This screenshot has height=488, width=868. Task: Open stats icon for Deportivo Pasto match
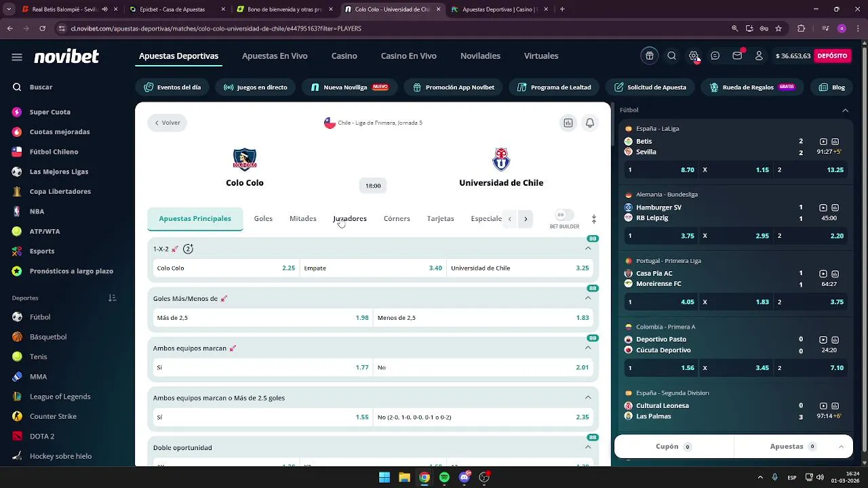835,340
